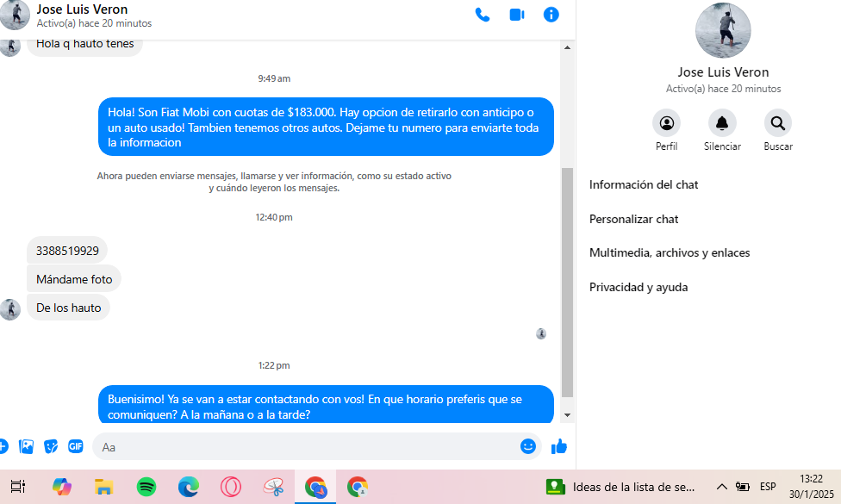Open File Explorer from the taskbar
The height and width of the screenshot is (504, 841).
pyautogui.click(x=103, y=487)
